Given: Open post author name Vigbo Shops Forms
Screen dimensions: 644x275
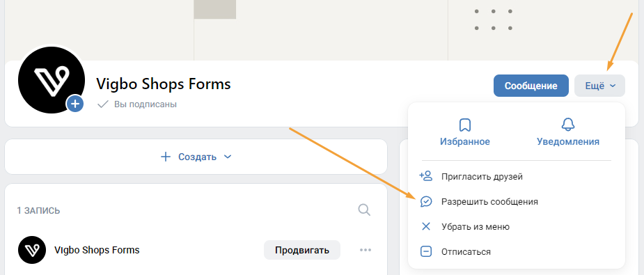Looking at the screenshot, I should click(97, 250).
